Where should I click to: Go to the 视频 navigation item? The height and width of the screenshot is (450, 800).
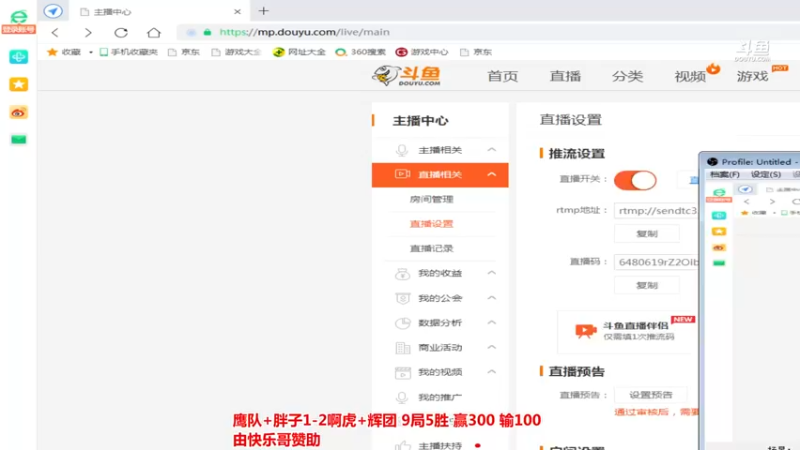690,76
